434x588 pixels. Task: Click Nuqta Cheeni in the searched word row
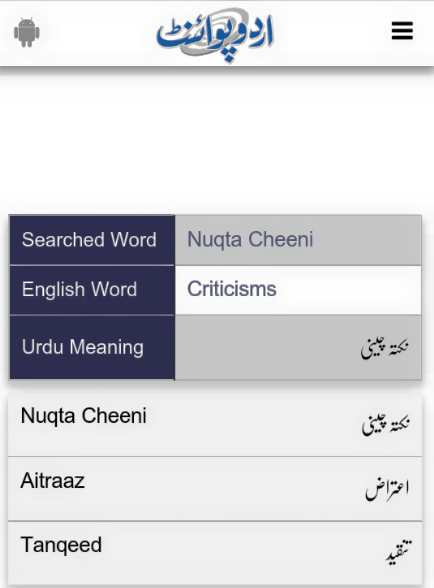click(x=250, y=239)
